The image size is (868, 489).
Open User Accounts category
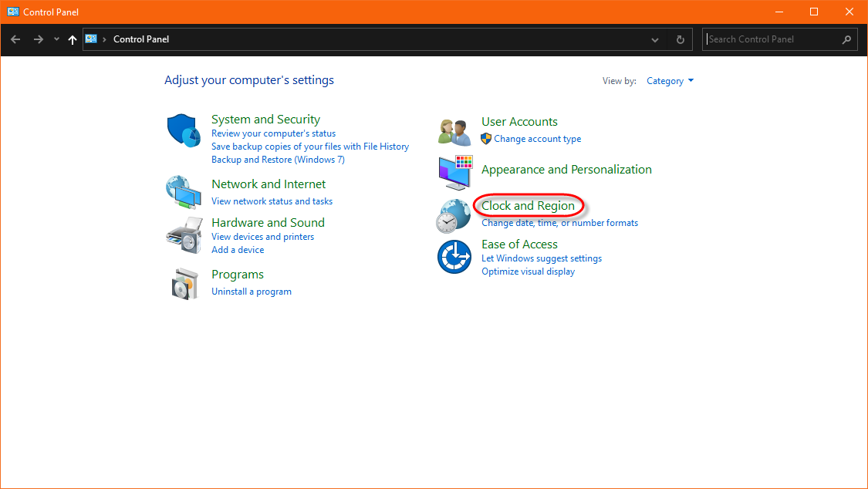pyautogui.click(x=519, y=122)
